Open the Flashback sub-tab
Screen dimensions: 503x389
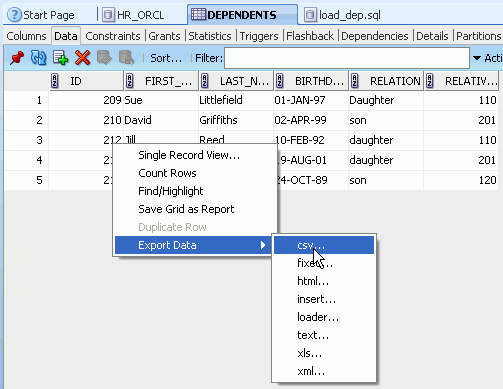310,36
